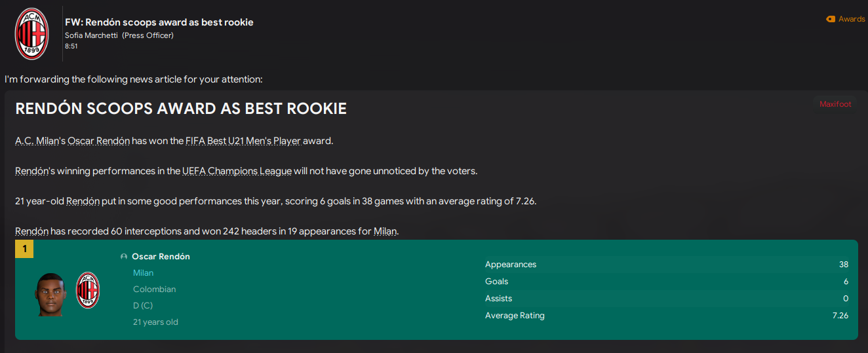868x353 pixels.
Task: Open the teal Milan club link in the player card
Action: [x=143, y=273]
